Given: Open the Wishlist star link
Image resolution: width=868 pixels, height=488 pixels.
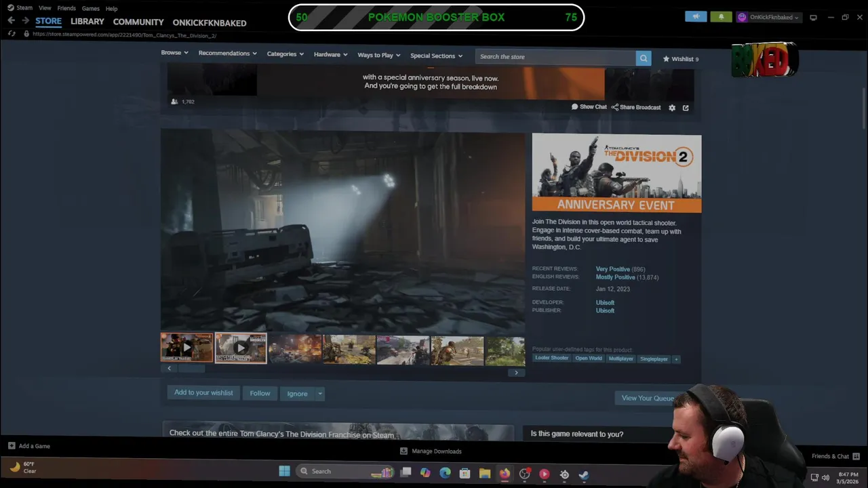Looking at the screenshot, I should click(680, 59).
